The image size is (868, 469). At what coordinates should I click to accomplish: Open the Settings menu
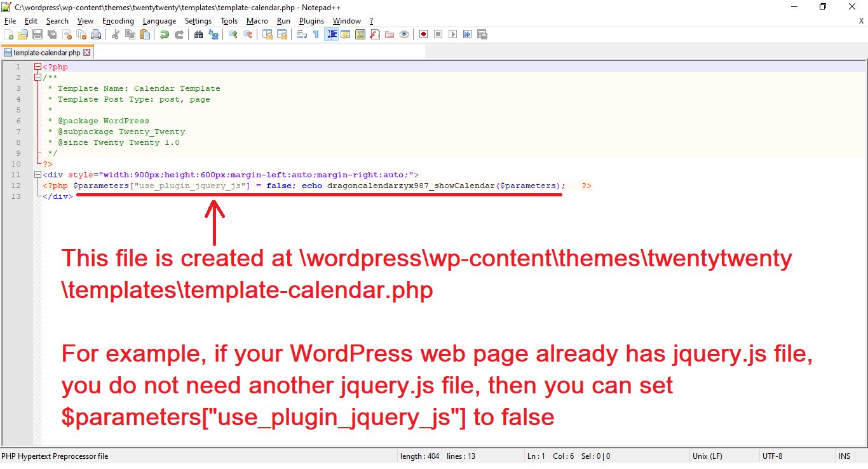(198, 21)
